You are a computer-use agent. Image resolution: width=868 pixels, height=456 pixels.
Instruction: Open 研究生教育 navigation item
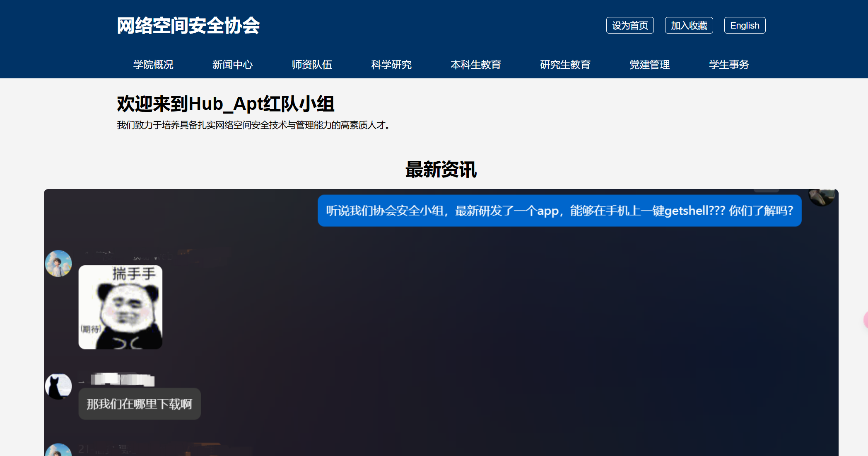(x=565, y=65)
